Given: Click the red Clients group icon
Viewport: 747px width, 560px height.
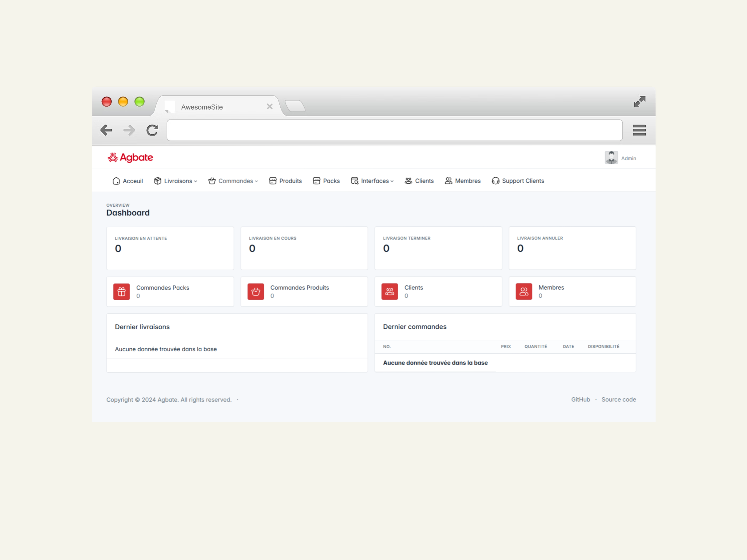Looking at the screenshot, I should tap(389, 292).
